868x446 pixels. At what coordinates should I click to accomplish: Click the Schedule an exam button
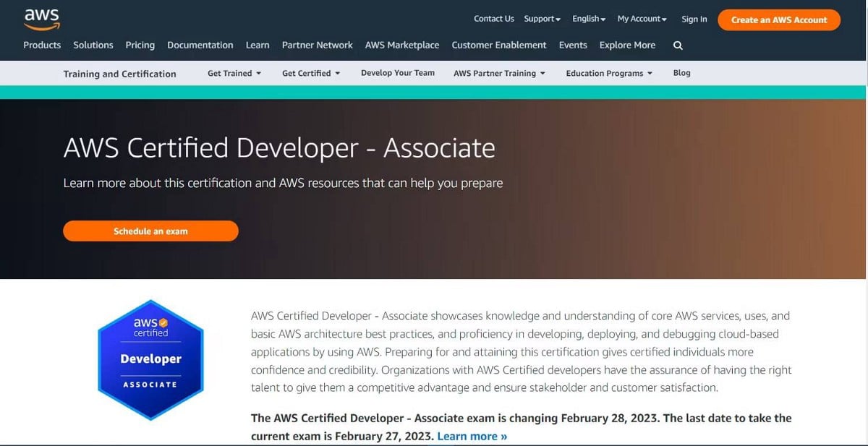150,231
